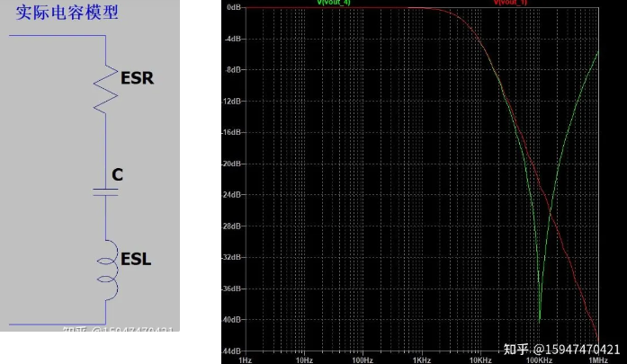Click the 0dB axis label
The height and width of the screenshot is (364, 627).
pos(234,7)
